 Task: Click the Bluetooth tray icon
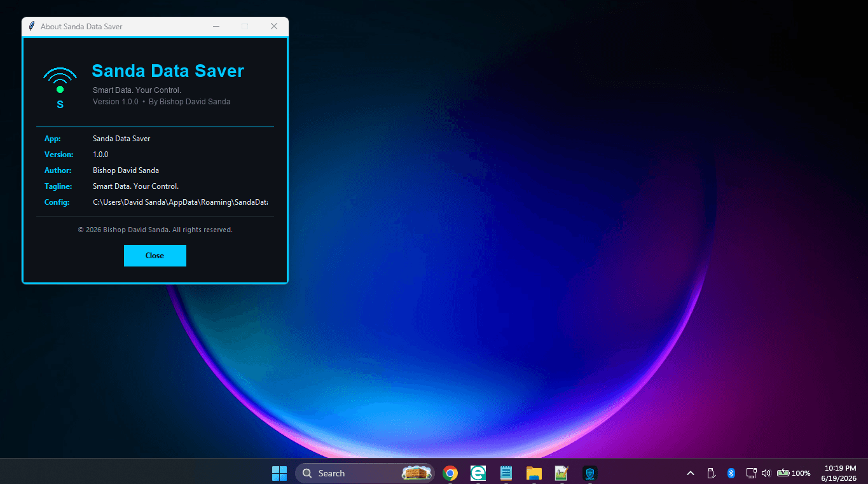click(731, 473)
